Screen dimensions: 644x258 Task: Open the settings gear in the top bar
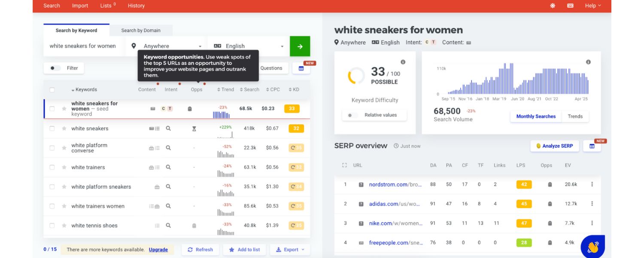tap(553, 6)
